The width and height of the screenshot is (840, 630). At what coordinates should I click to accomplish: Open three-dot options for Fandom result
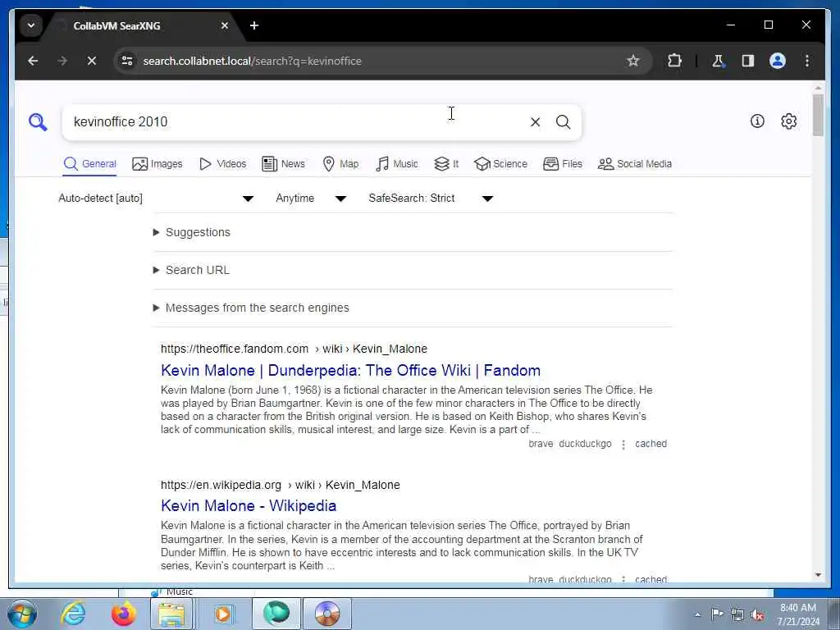click(623, 444)
